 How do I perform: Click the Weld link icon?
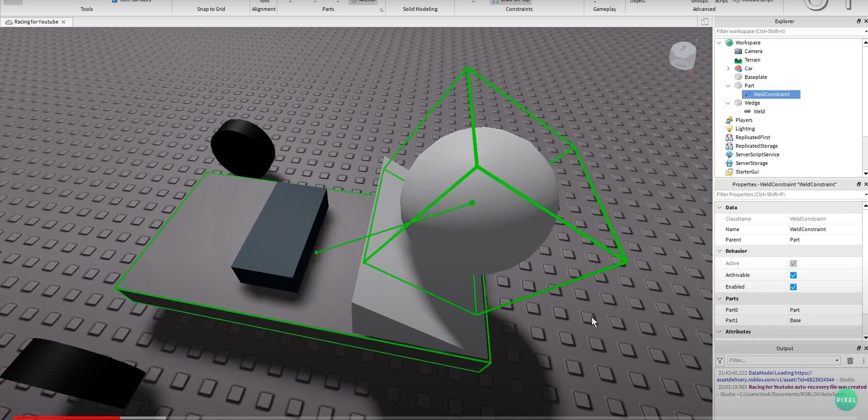(x=747, y=112)
